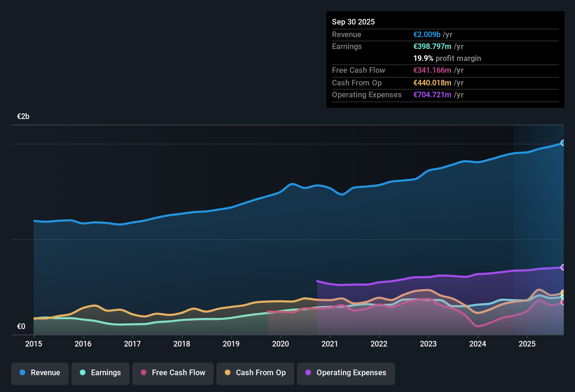Screen dimensions: 575x392
Task: Click the Cash From Op endpoint marker
Action: click(x=563, y=293)
